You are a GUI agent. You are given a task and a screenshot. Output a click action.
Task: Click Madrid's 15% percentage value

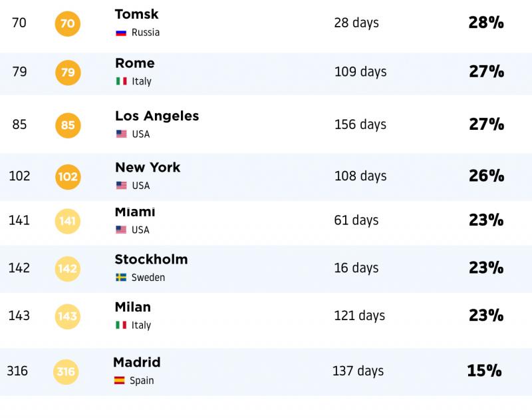coord(485,371)
